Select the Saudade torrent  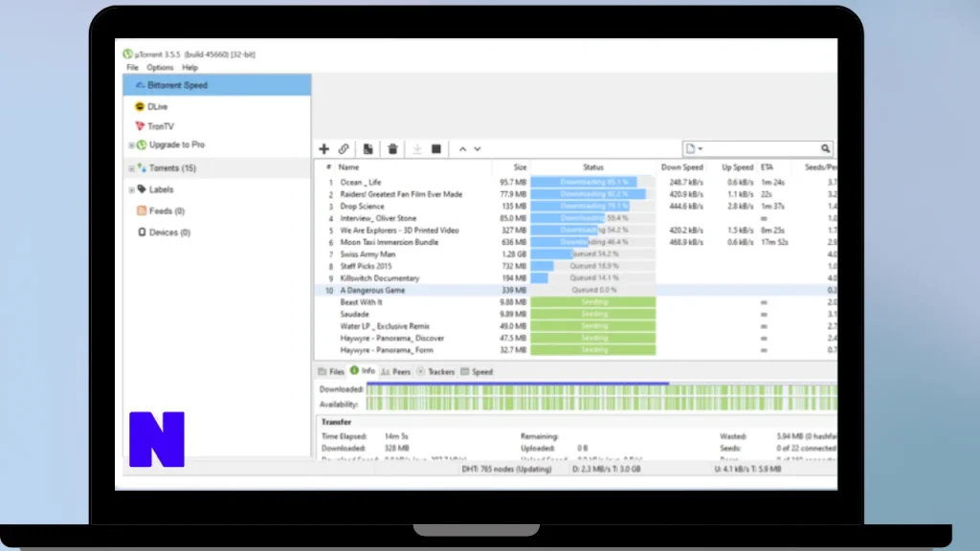point(354,314)
